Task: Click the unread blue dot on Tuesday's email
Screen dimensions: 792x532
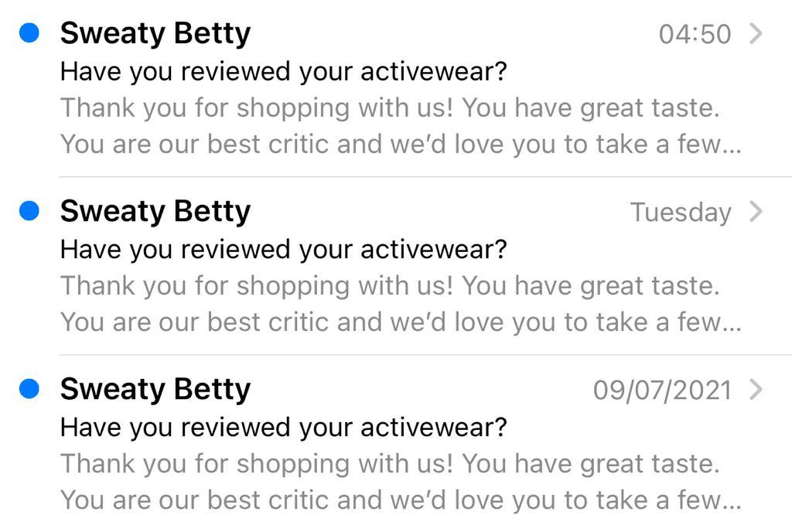Action: pyautogui.click(x=29, y=211)
